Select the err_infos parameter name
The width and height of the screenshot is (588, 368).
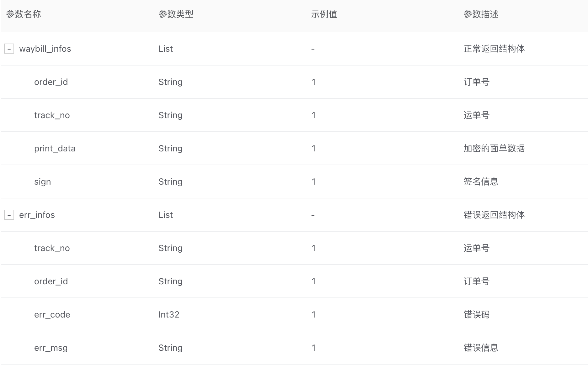coord(37,215)
